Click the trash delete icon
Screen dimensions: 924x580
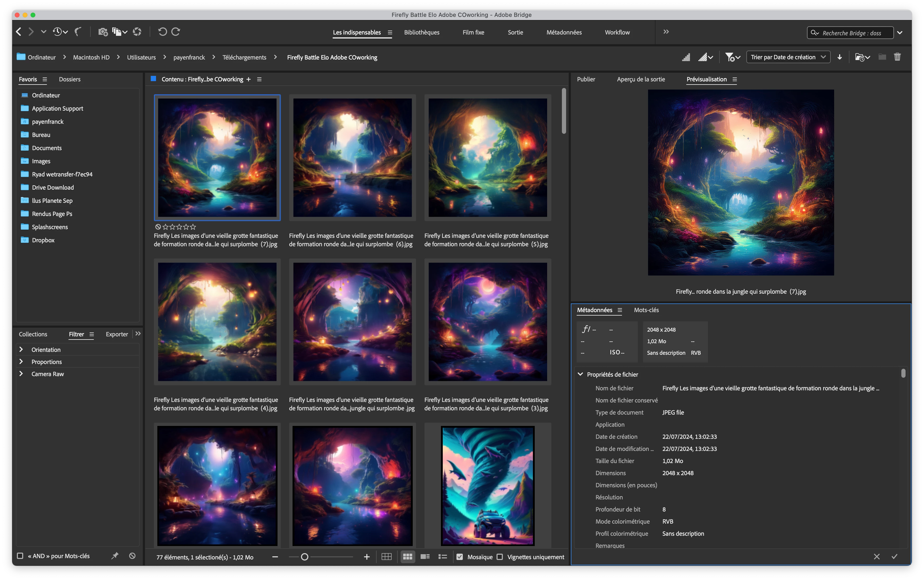click(x=897, y=57)
